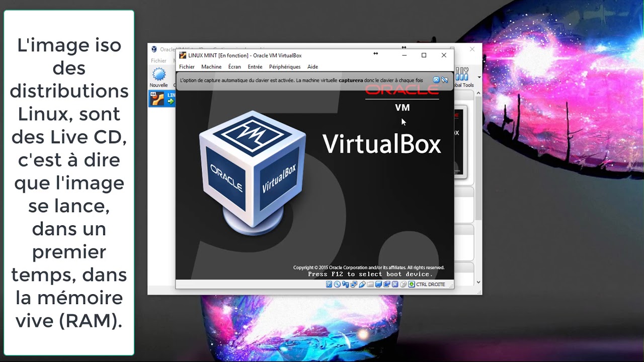Click the network adapter status icon

354,284
